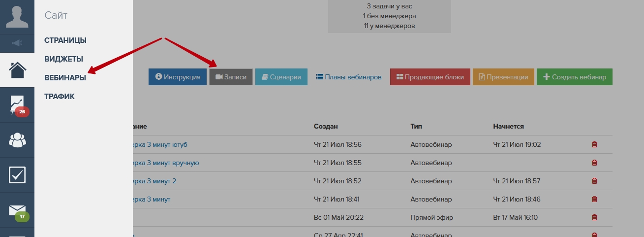Go to Вебинары in the site menu
The image size is (644, 237).
pos(65,78)
